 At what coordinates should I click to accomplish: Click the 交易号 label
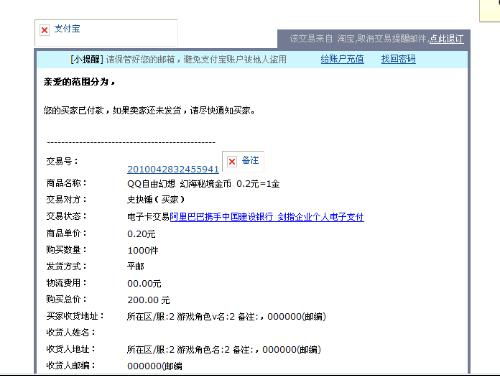click(x=62, y=161)
